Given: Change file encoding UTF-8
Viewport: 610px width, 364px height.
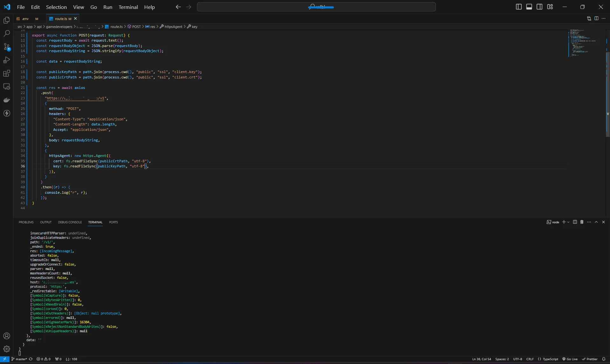Looking at the screenshot, I should pos(518,359).
